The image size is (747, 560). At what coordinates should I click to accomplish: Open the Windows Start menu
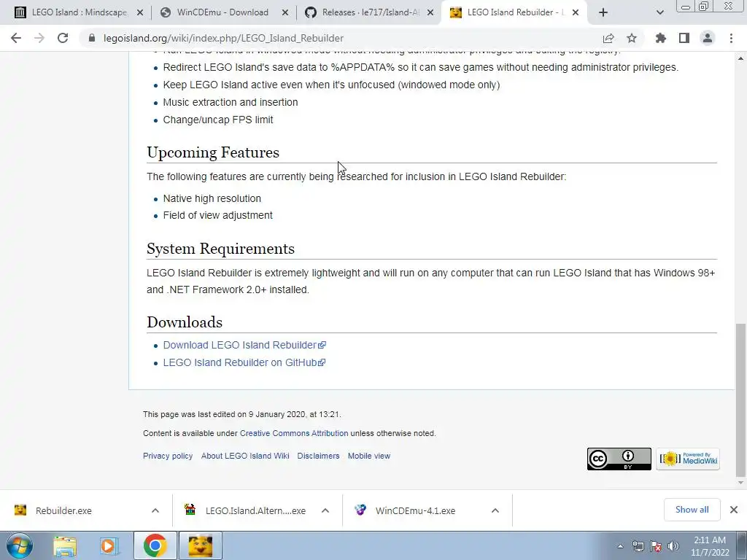[20, 545]
